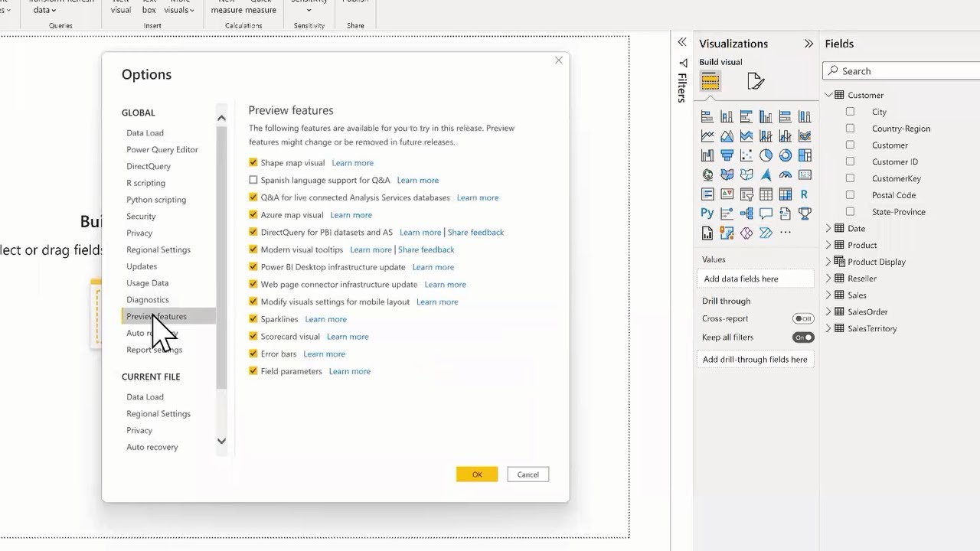Toggle Modern visual tooltips checkbox
The width and height of the screenshot is (980, 551).
pyautogui.click(x=253, y=249)
